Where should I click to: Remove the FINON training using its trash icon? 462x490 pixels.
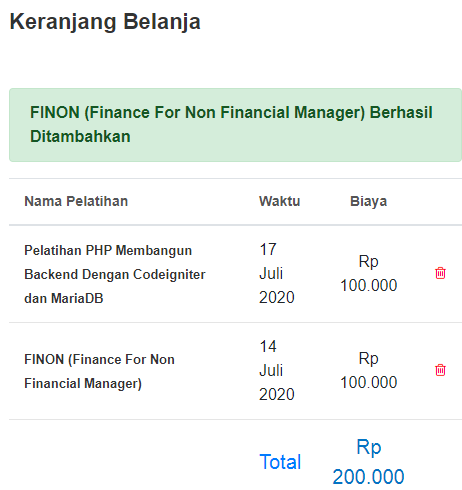click(440, 370)
